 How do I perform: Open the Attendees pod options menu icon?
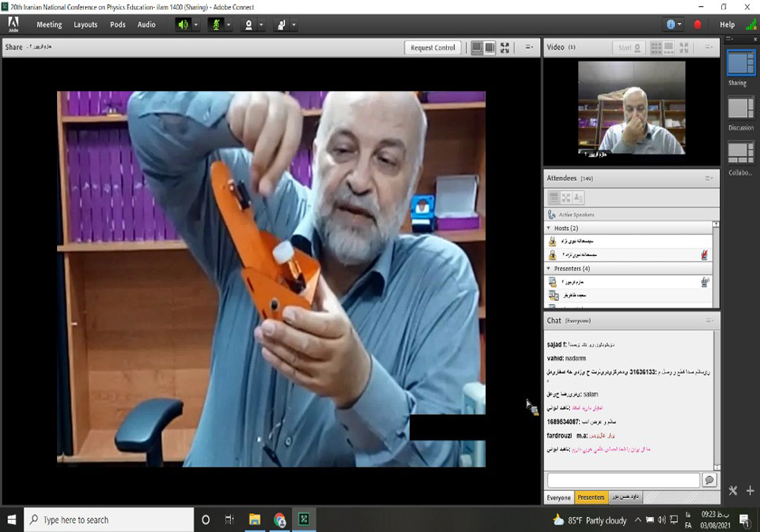pos(708,179)
